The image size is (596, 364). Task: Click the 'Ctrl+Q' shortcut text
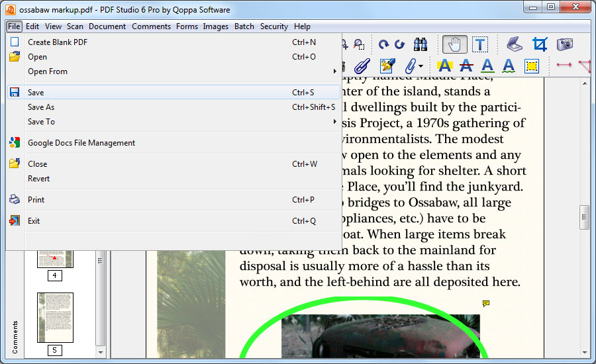[304, 221]
